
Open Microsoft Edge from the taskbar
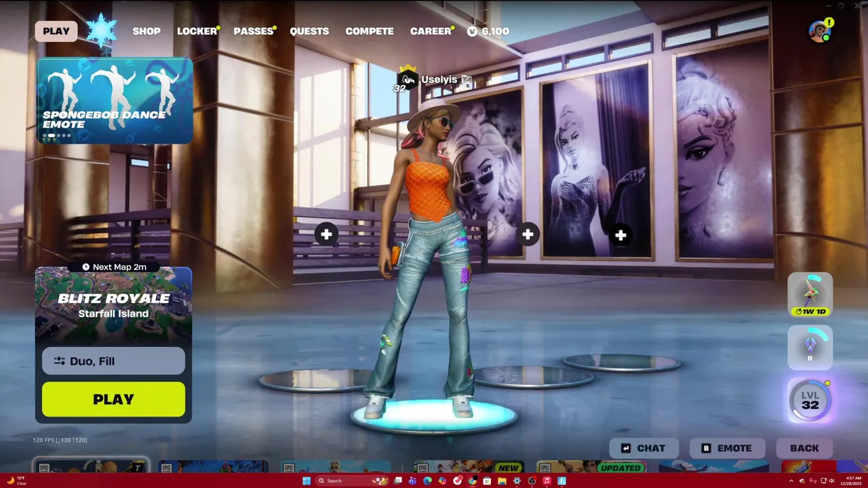coord(427,481)
